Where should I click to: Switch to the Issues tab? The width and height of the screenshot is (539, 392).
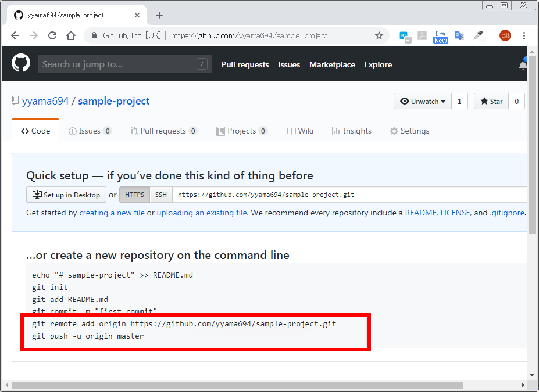tap(90, 131)
